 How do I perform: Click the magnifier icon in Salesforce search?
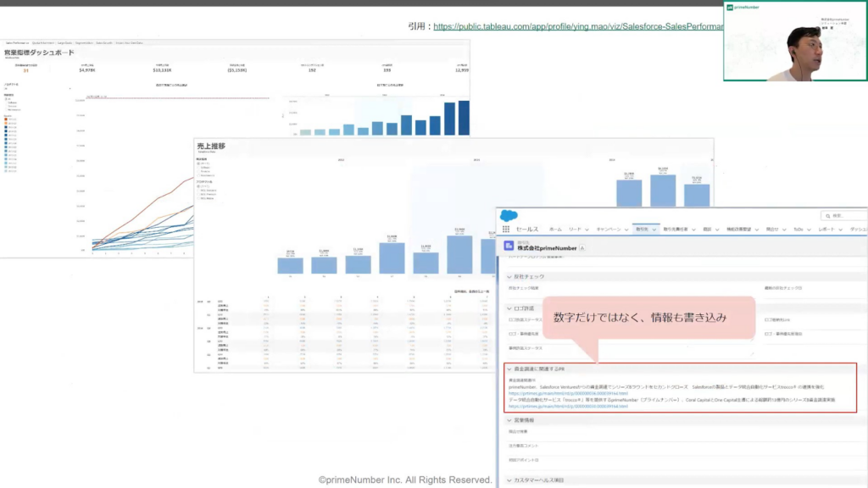826,216
